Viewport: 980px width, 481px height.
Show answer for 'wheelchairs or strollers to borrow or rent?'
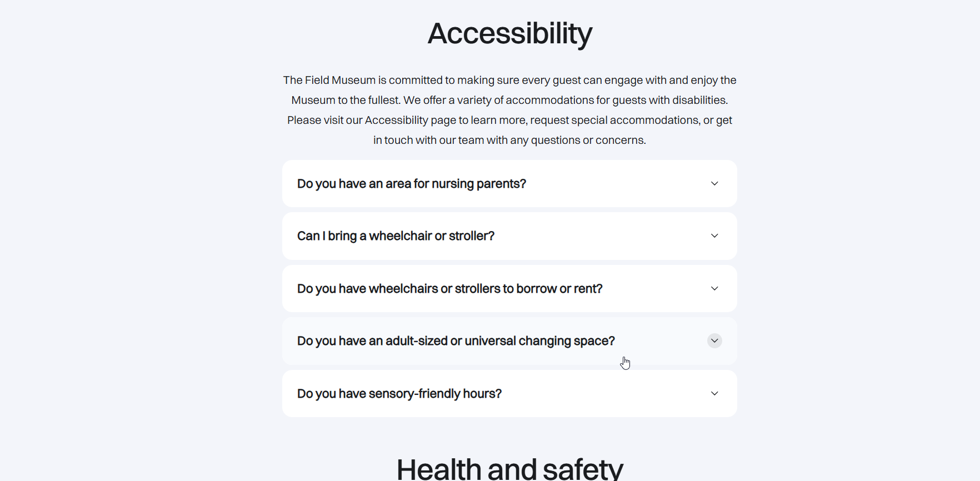[449, 289]
